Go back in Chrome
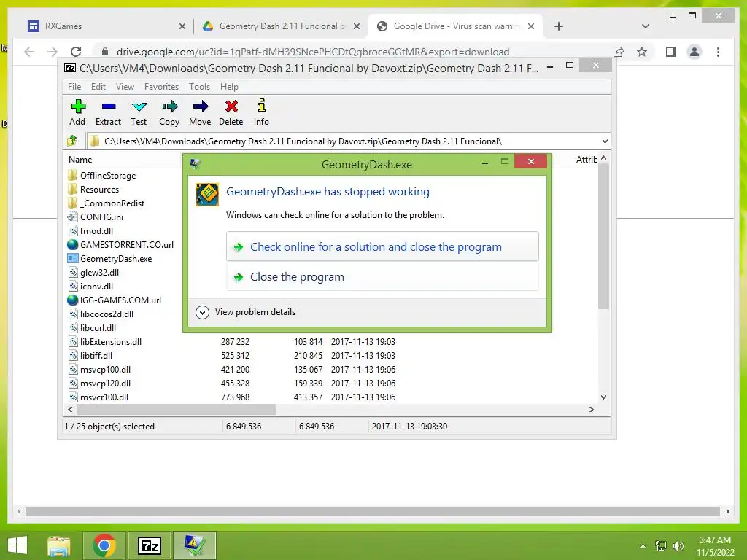This screenshot has width=747, height=560. tap(29, 52)
